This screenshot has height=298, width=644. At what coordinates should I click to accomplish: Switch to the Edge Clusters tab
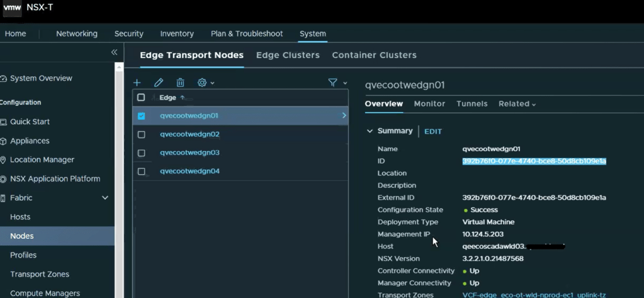coord(288,55)
